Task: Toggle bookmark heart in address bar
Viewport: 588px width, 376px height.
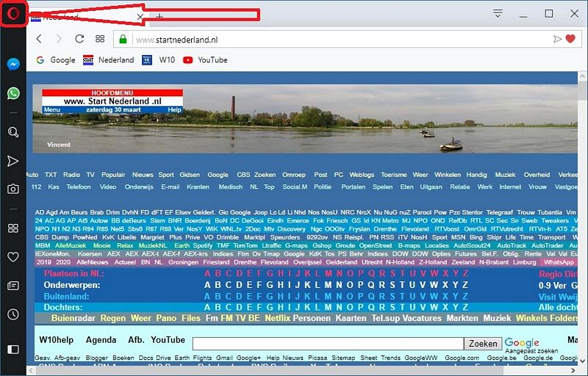Action: (570, 39)
